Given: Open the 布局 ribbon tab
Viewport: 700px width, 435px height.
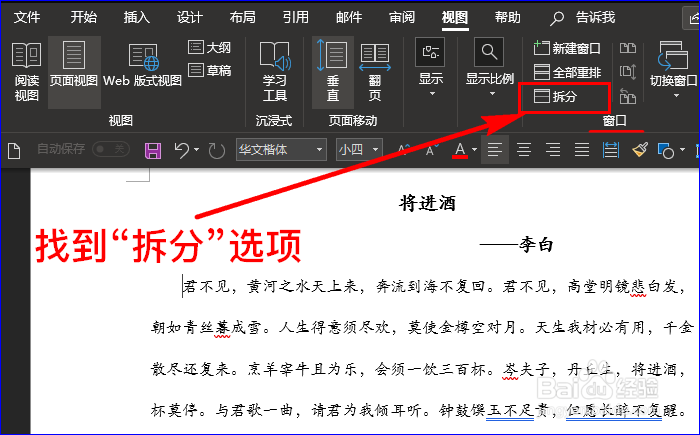Looking at the screenshot, I should 243,17.
